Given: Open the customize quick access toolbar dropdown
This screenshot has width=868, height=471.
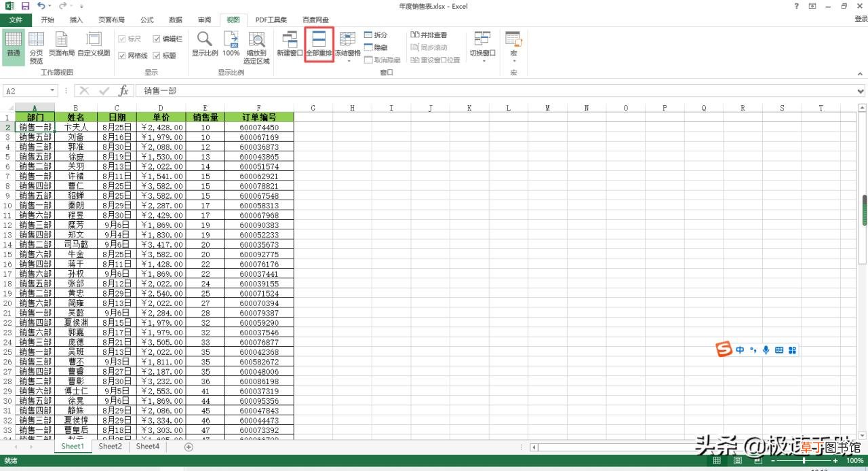Looking at the screenshot, I should 82,6.
